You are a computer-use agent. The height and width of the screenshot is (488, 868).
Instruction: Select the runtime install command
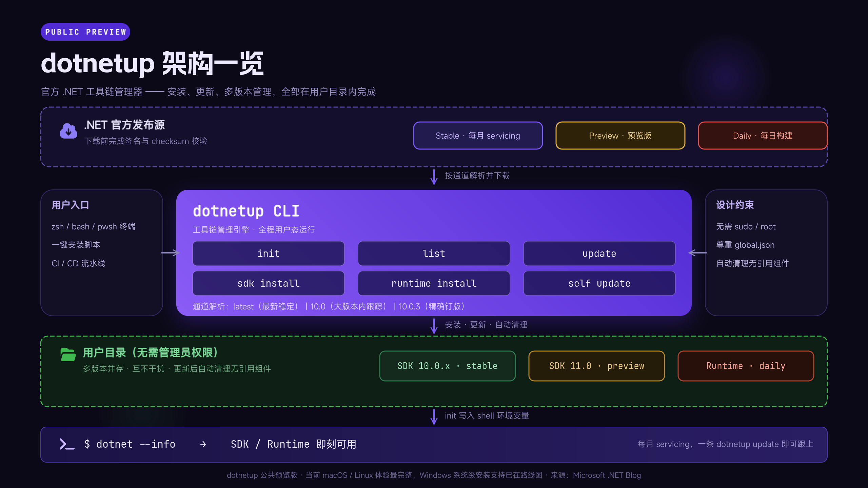(434, 283)
